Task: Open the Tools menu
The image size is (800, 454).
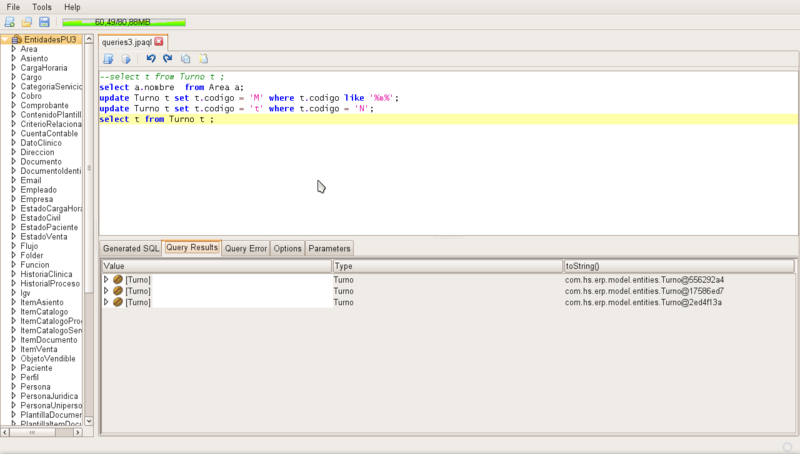Action: point(41,7)
